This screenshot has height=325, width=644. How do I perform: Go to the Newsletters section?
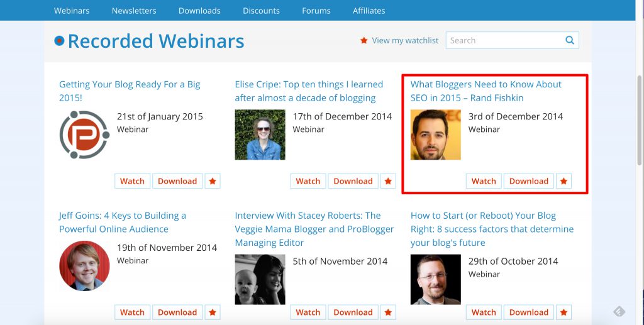(134, 11)
